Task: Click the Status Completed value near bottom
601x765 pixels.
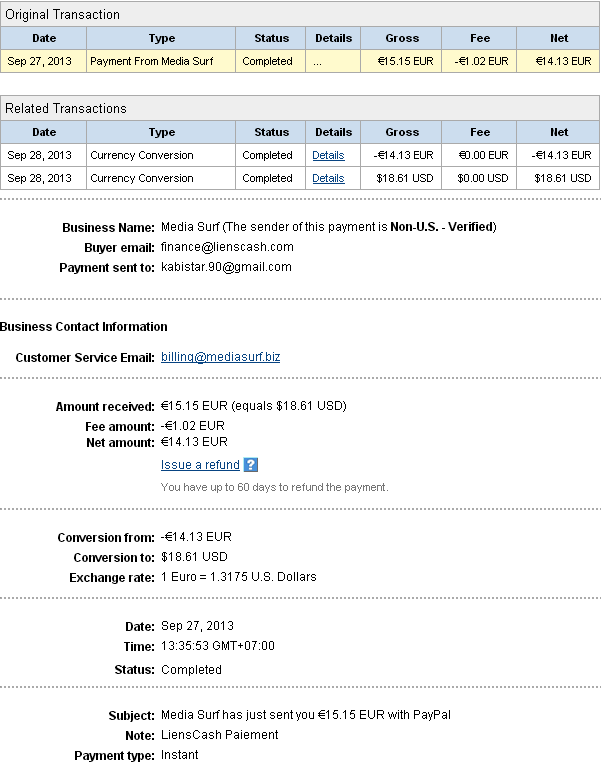Action: point(191,669)
